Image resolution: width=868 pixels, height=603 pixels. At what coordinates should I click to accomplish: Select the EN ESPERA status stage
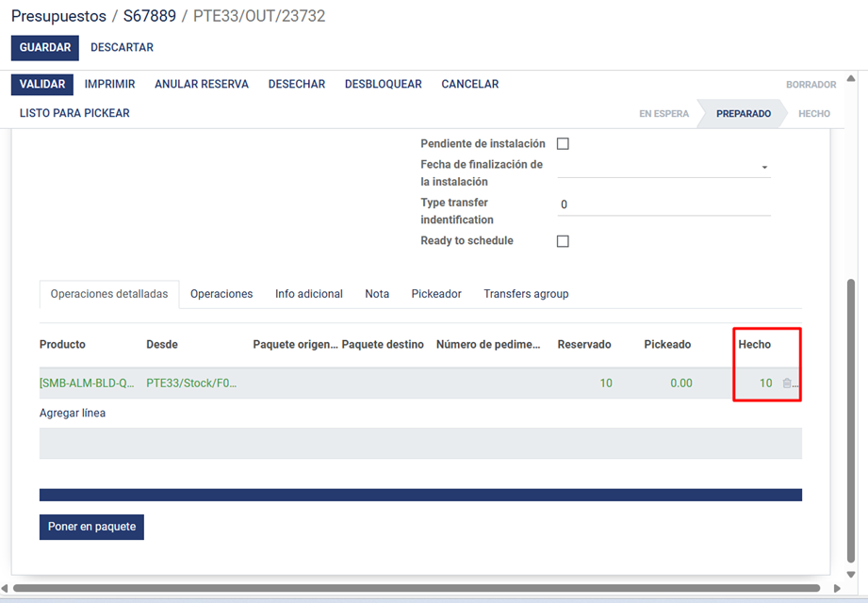tap(663, 113)
